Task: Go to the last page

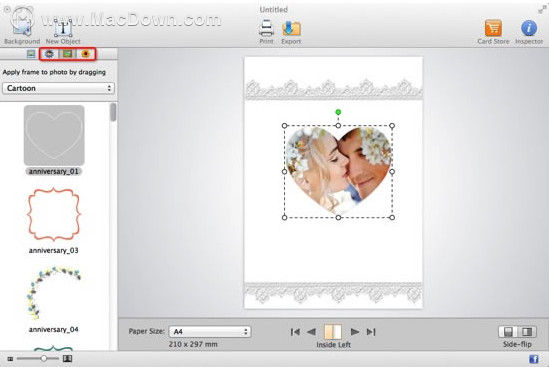Action: tap(371, 332)
